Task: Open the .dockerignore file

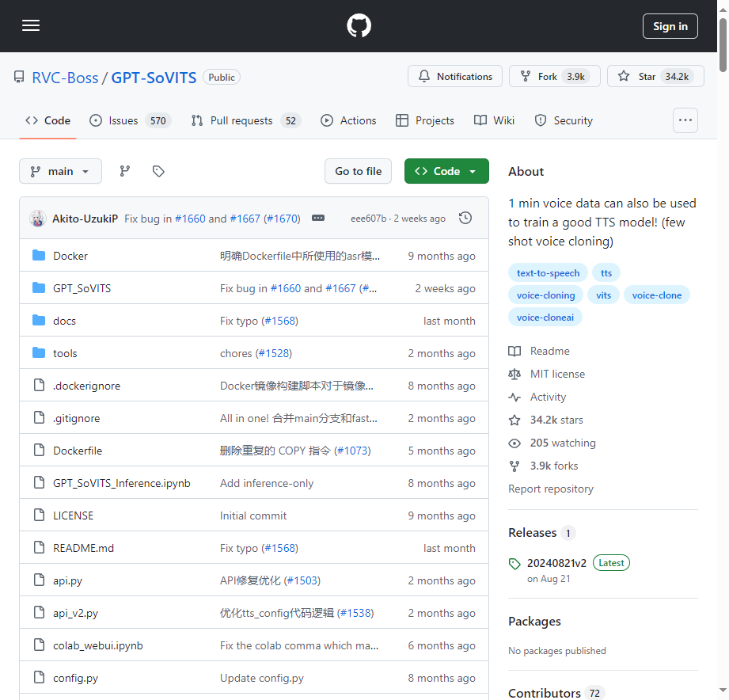Action: (x=86, y=386)
